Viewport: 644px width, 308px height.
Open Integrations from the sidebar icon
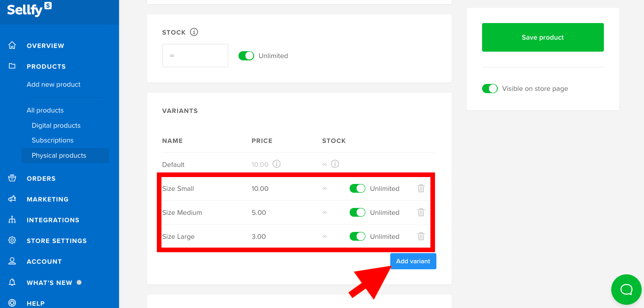click(13, 220)
